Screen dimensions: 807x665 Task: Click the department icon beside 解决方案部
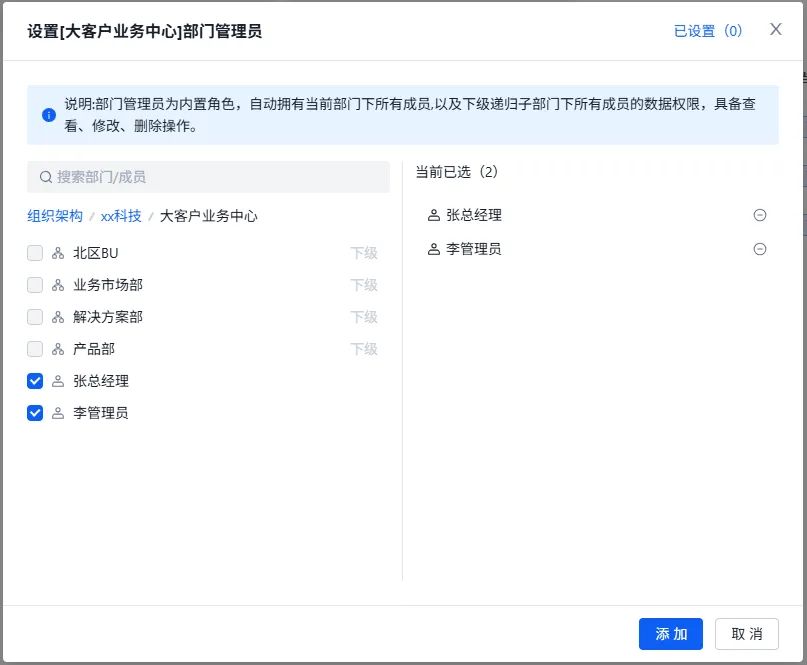click(x=57, y=317)
